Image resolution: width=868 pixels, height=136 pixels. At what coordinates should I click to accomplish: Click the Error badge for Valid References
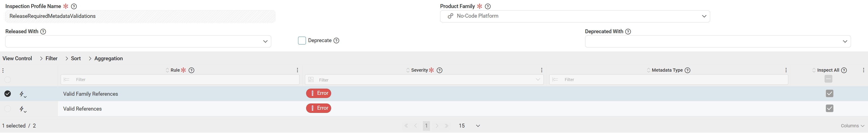(x=319, y=108)
